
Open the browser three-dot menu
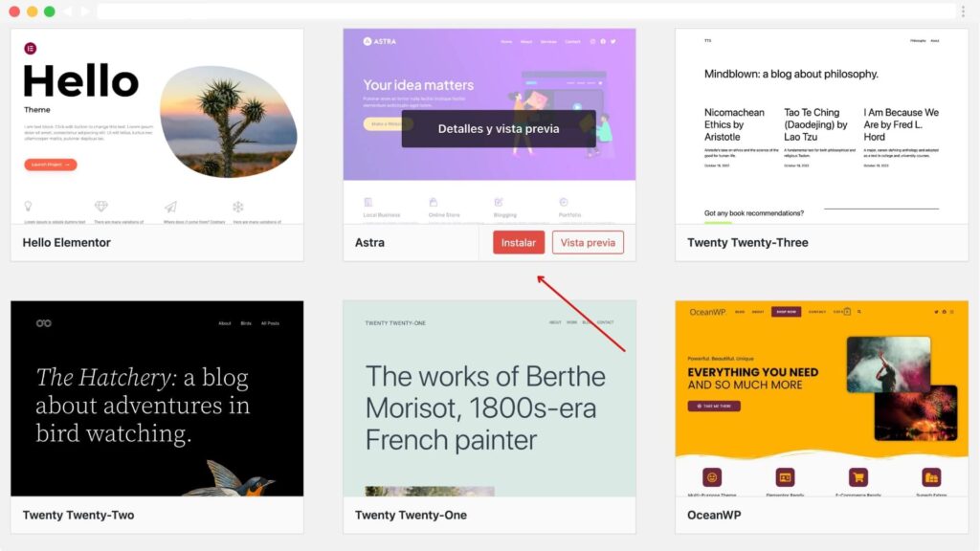[963, 11]
